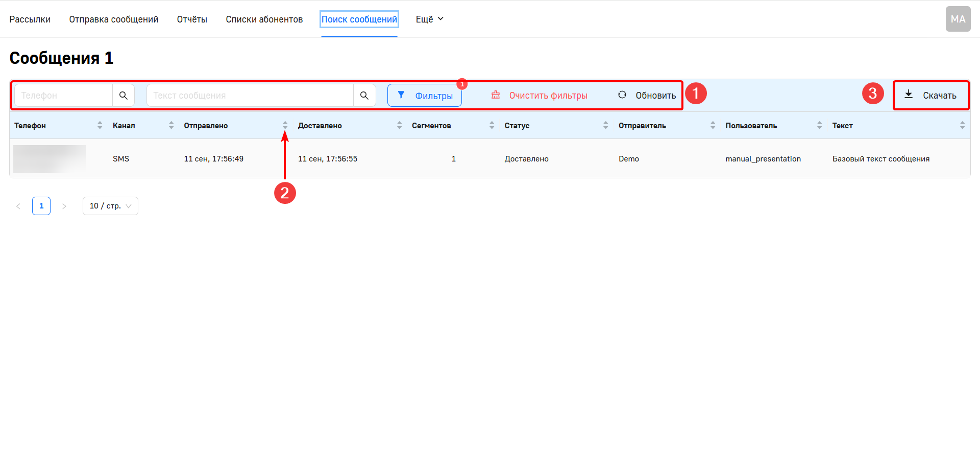Go to the Списки абонентов tab

(264, 19)
